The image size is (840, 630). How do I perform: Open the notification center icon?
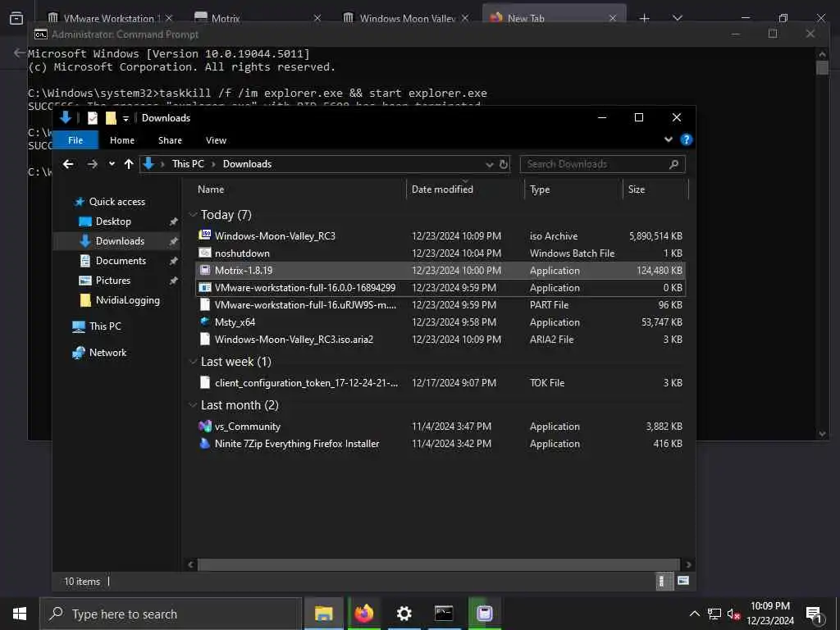click(x=815, y=614)
